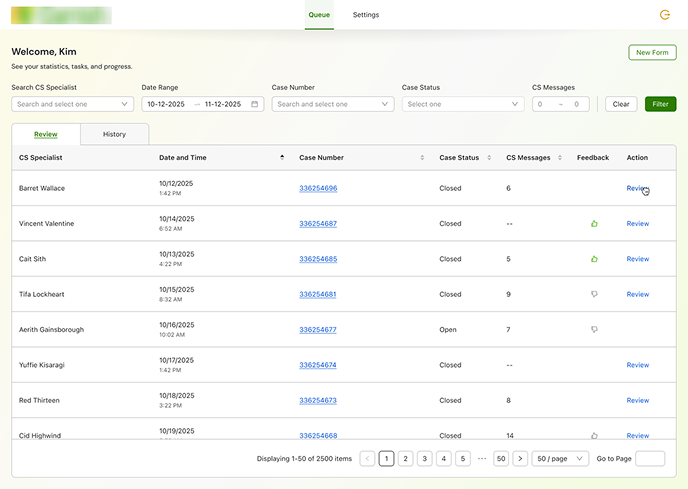The height and width of the screenshot is (489, 688).
Task: Click Review action for Red Thirteen
Action: tap(638, 400)
